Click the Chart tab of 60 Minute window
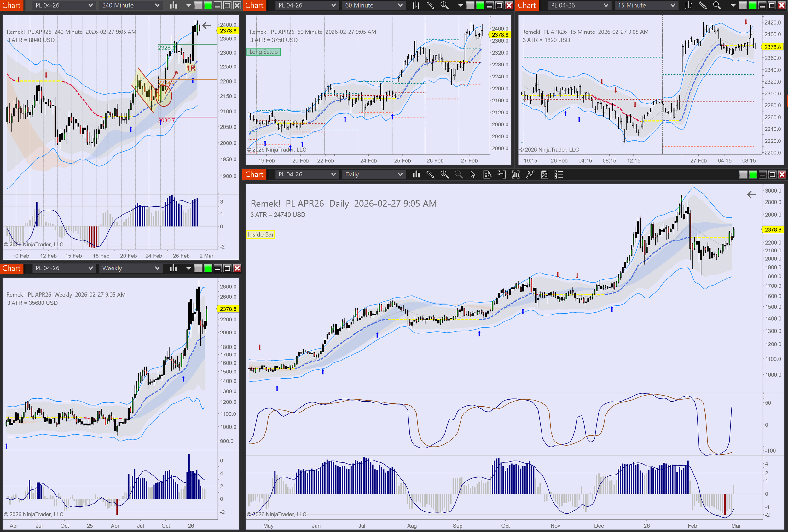The image size is (788, 532). point(254,5)
